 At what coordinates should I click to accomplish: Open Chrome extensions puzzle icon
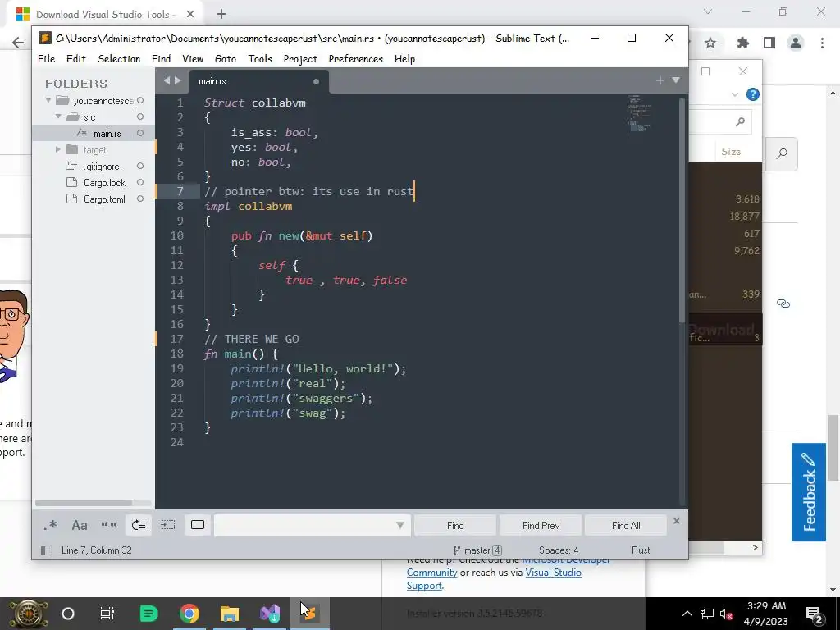[743, 43]
